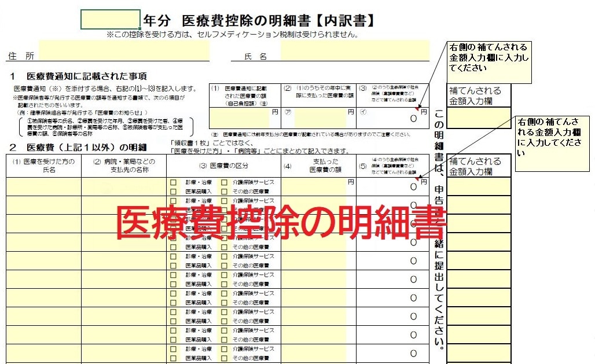Select first-row 医療を受けた方の氏名 cell
Viewport: 595px width, 364px height.
click(x=43, y=187)
